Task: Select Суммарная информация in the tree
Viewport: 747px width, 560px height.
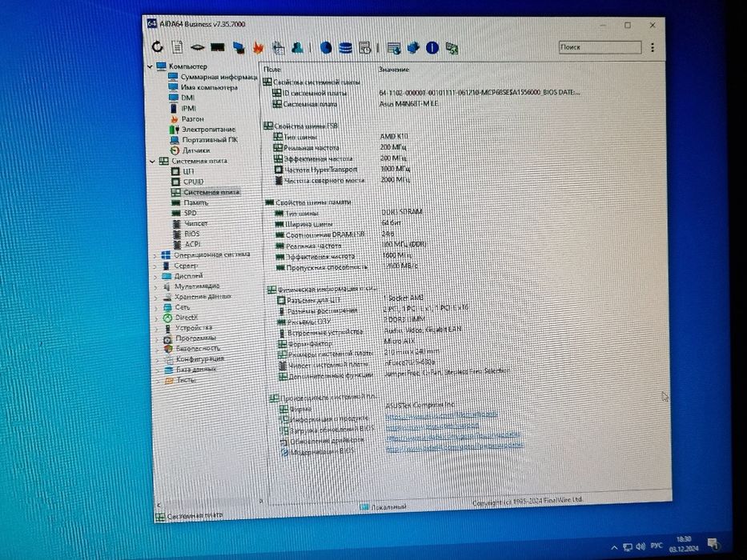Action: 219,77
